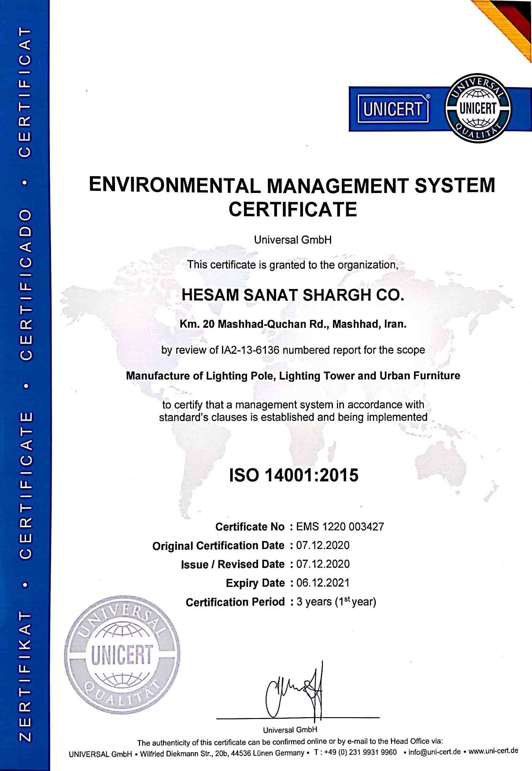
Task: Select 'This certificate is granted to the organization,'
Action: (293, 265)
